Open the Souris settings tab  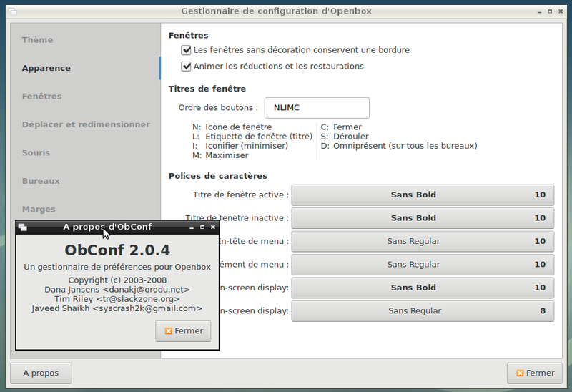(36, 152)
